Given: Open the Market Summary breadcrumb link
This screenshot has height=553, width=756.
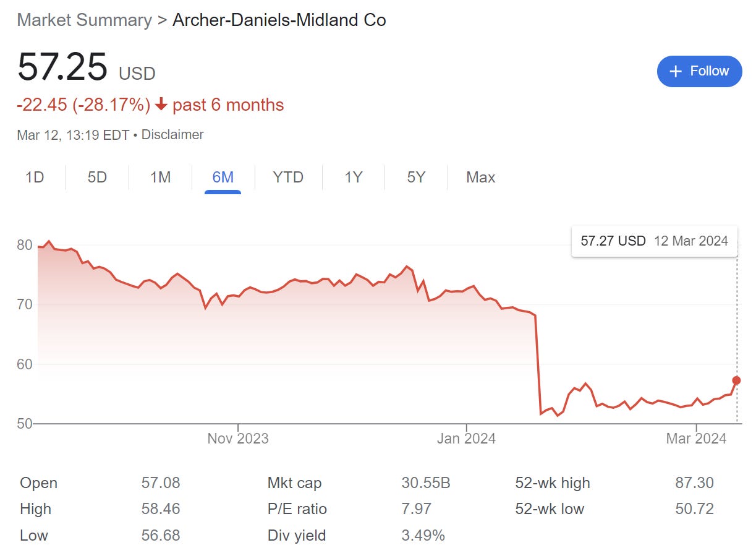Looking at the screenshot, I should click(84, 20).
